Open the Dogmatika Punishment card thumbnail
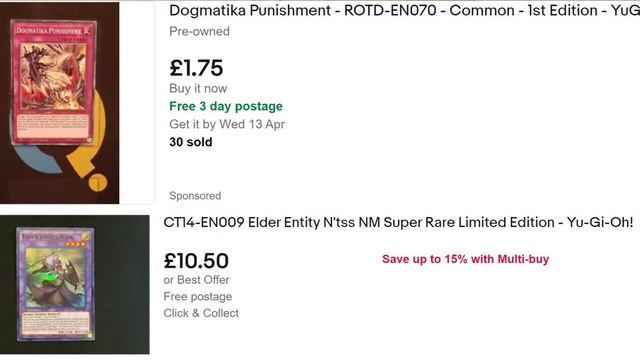The width and height of the screenshot is (640, 360). click(x=60, y=102)
